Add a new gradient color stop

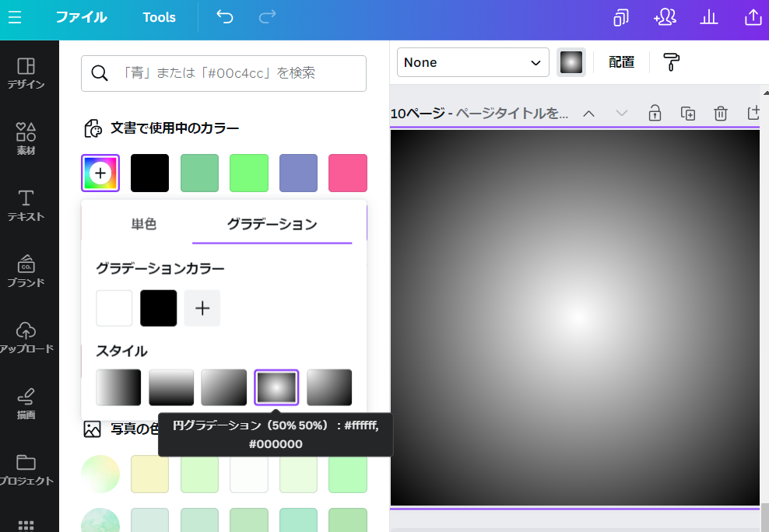[x=202, y=308]
